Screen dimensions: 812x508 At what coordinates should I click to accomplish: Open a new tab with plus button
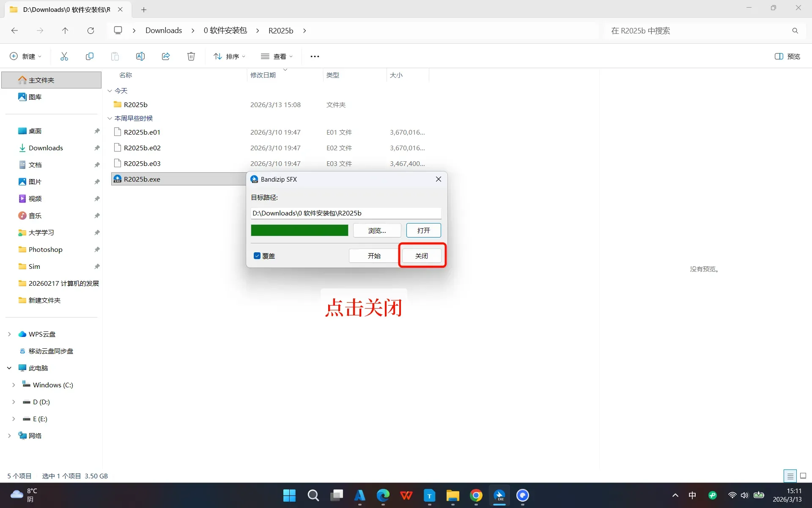click(144, 9)
